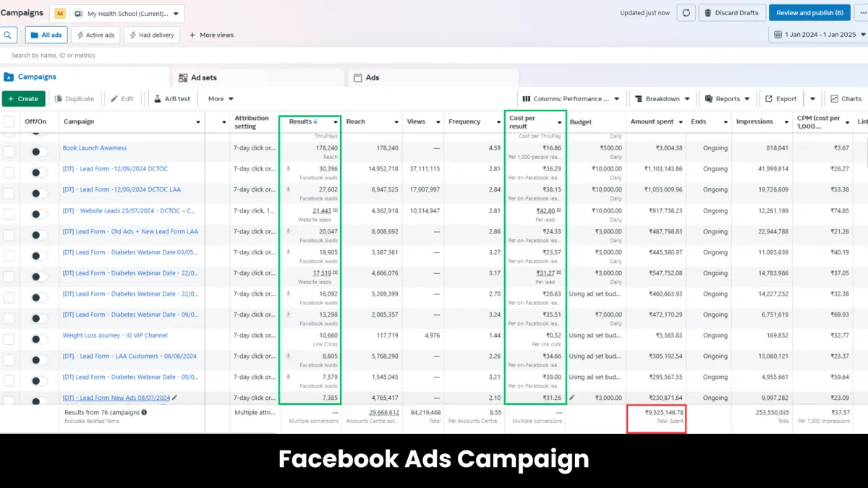868x488 pixels.
Task: Click the M account badge icon
Action: click(60, 14)
